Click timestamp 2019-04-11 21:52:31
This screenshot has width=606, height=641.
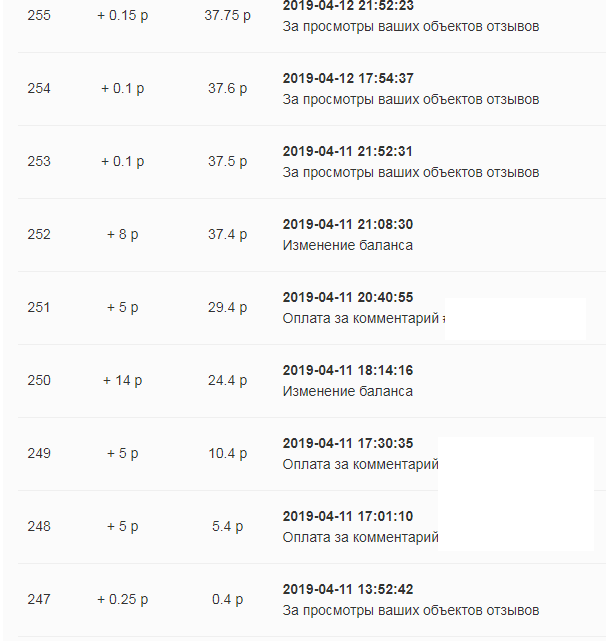point(348,151)
